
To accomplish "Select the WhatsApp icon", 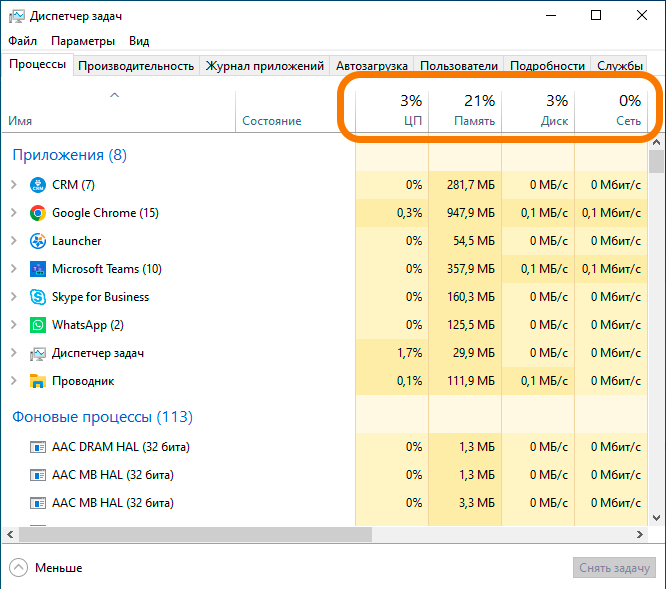I will pyautogui.click(x=38, y=325).
